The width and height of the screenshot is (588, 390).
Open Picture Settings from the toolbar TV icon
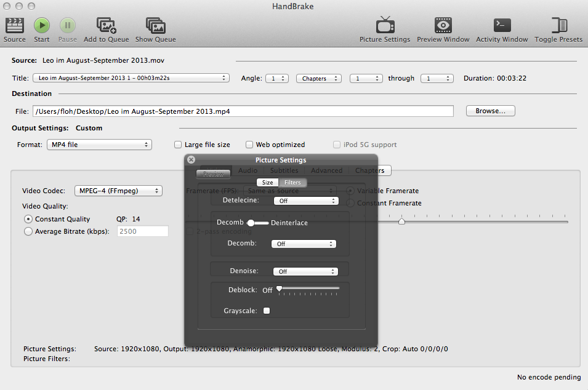point(385,25)
